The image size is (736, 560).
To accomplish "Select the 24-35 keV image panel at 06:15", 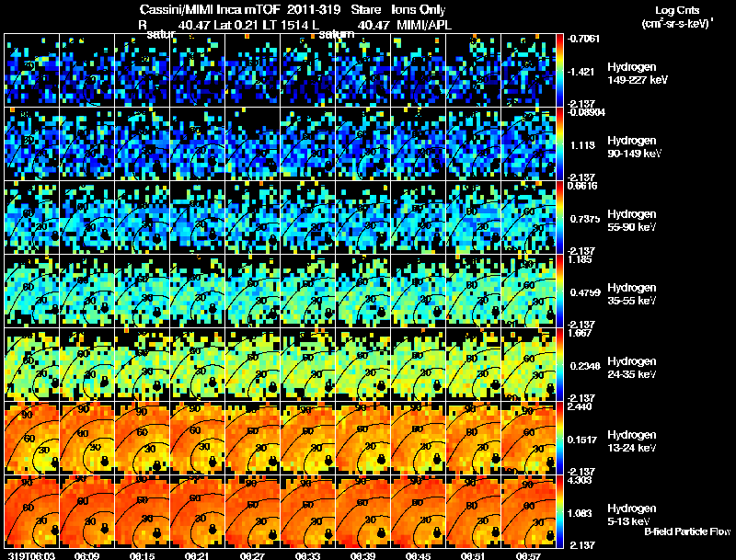I will click(x=143, y=364).
